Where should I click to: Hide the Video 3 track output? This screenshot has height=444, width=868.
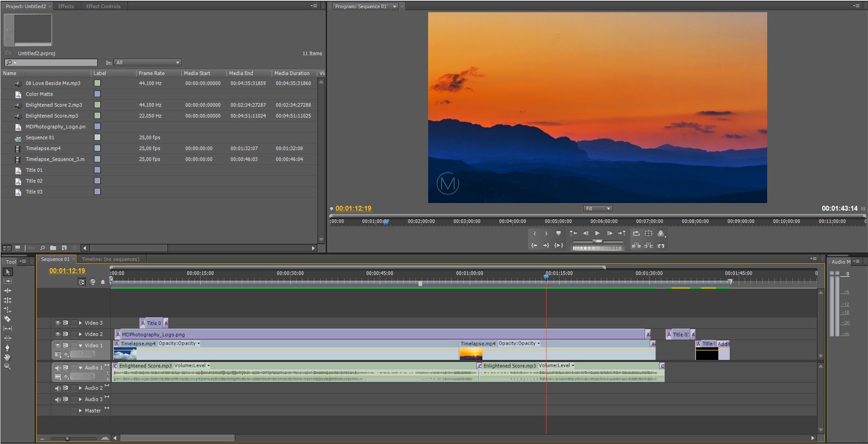(x=58, y=323)
